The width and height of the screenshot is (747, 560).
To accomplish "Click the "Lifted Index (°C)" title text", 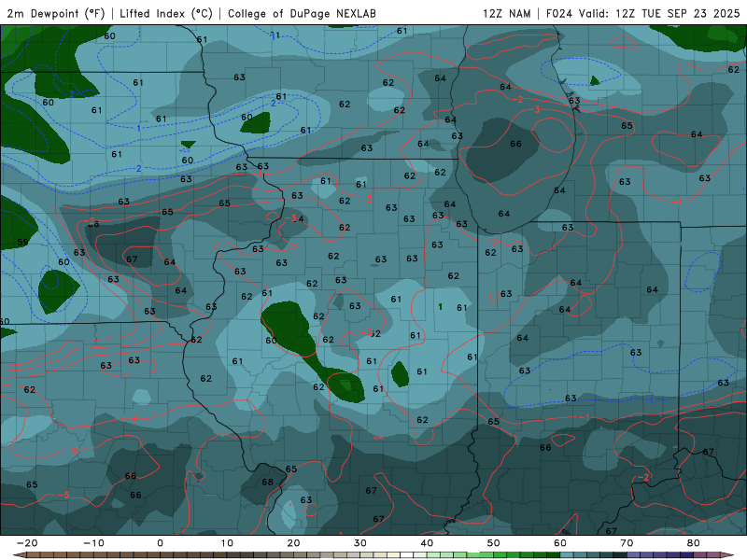I will pyautogui.click(x=166, y=13).
